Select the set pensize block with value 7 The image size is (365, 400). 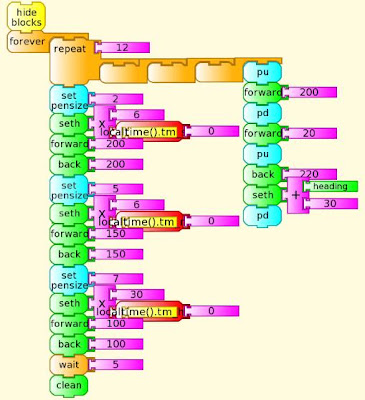(x=69, y=280)
